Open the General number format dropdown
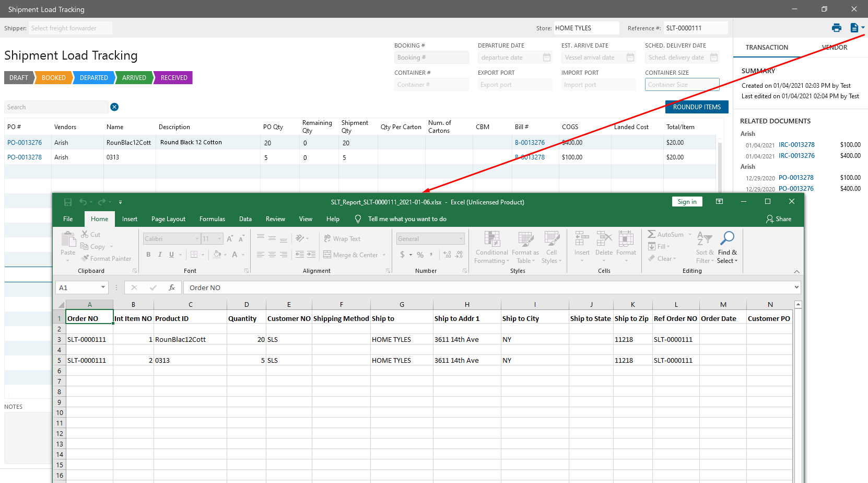 (461, 239)
